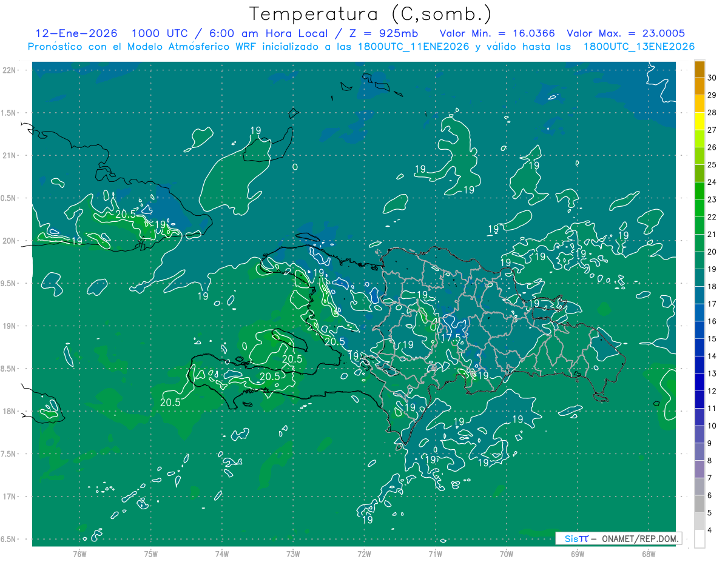Screen dimensions: 728x562
Task: Click the "73W" longitude label
Action: (x=293, y=554)
